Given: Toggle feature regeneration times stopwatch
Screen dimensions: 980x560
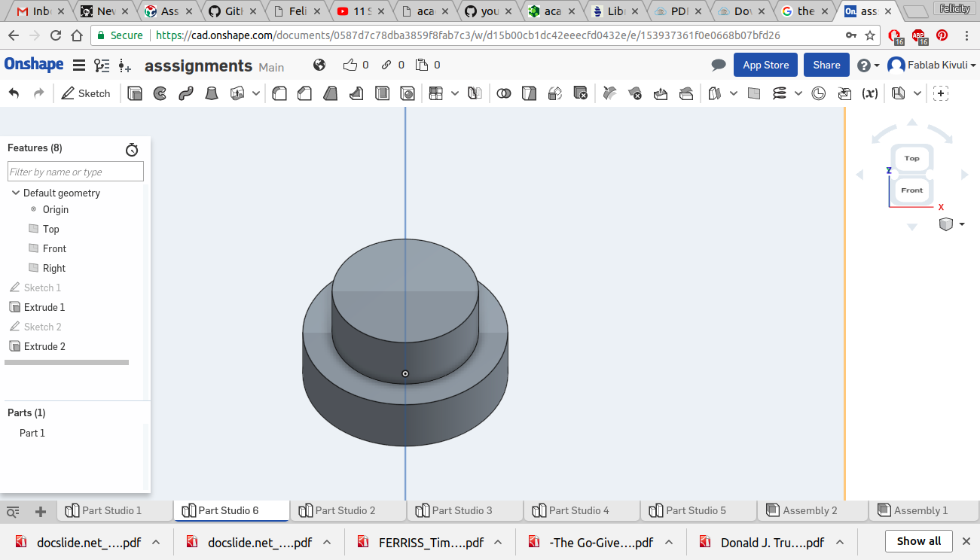Looking at the screenshot, I should (x=132, y=150).
